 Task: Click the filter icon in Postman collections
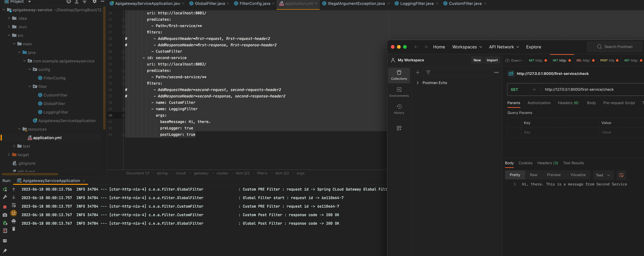pos(428,73)
